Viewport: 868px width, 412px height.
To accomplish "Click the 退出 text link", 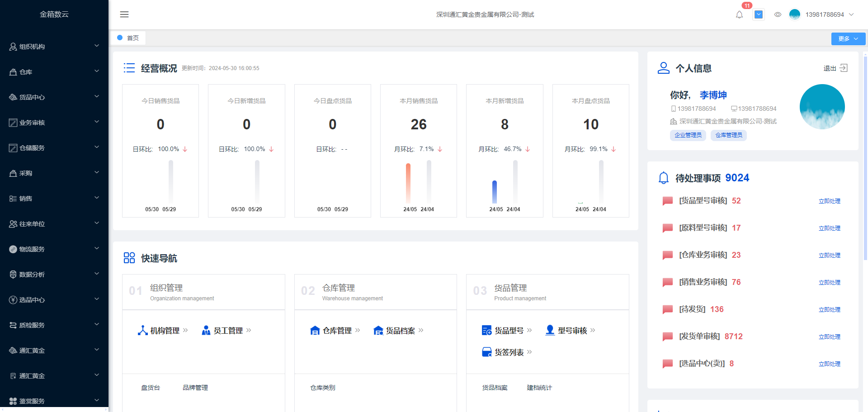I will click(830, 68).
